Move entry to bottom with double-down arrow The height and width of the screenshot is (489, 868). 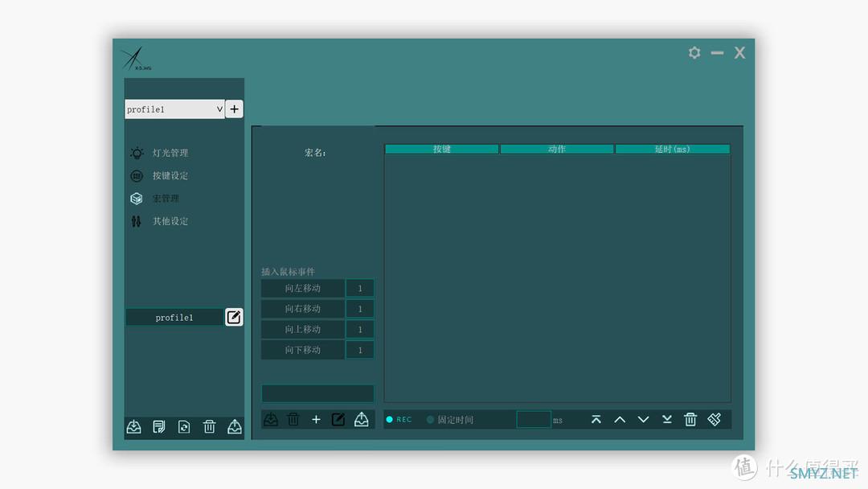click(667, 419)
